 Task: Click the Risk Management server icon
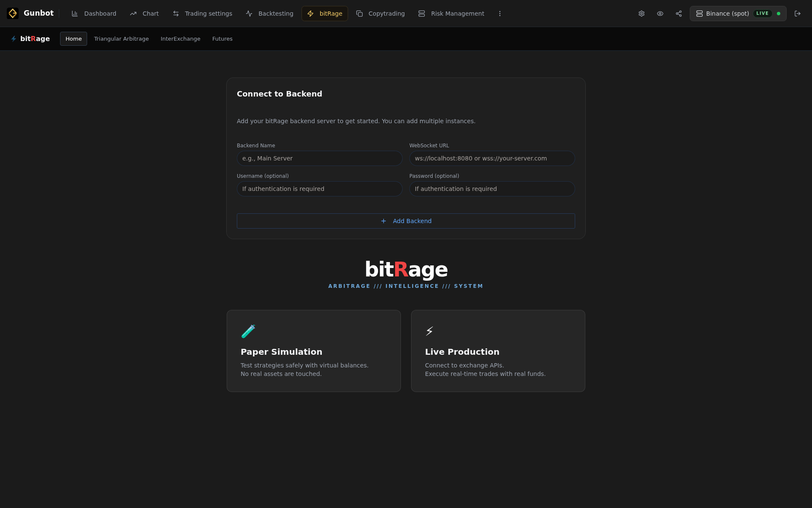click(x=422, y=14)
